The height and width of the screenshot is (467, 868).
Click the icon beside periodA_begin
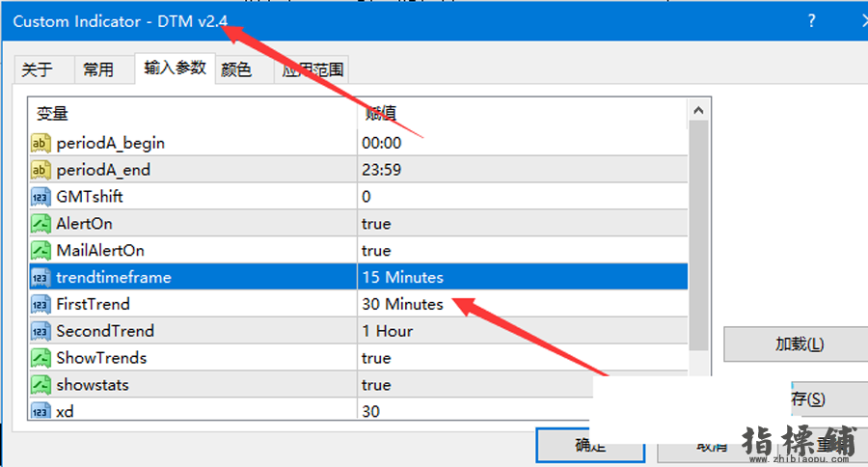[x=41, y=143]
